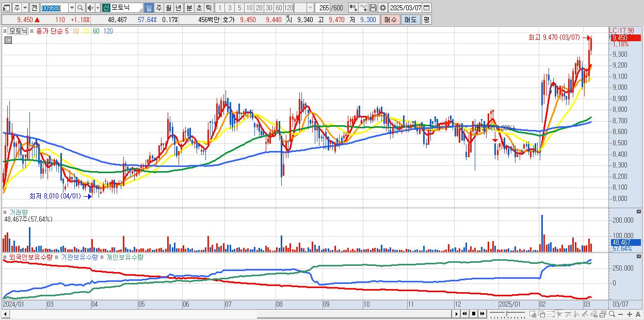This screenshot has width=644, height=320.
Task: Adjust the replay speed slider
Action: click(x=507, y=314)
